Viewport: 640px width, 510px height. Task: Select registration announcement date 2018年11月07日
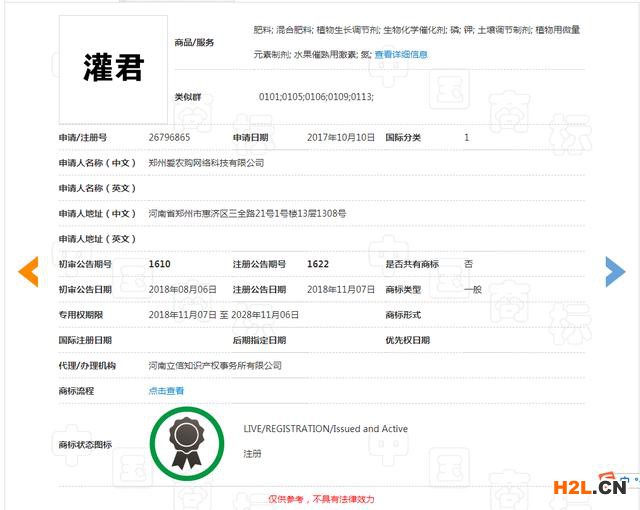[341, 289]
